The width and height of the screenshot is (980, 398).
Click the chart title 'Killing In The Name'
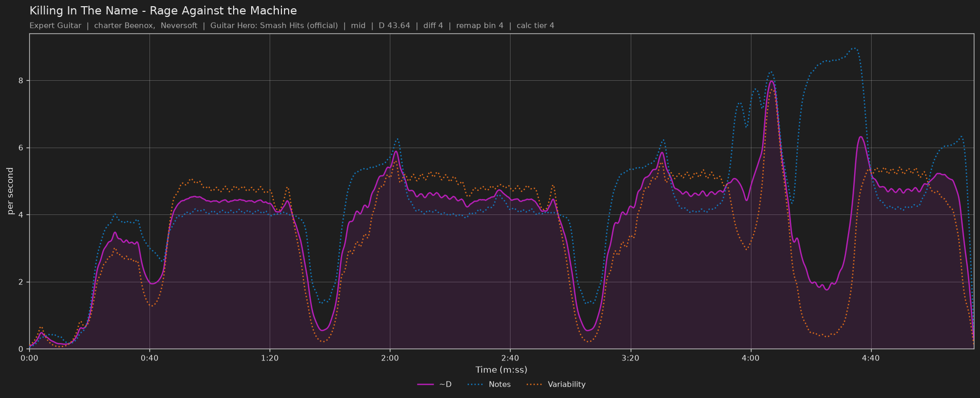pyautogui.click(x=163, y=11)
